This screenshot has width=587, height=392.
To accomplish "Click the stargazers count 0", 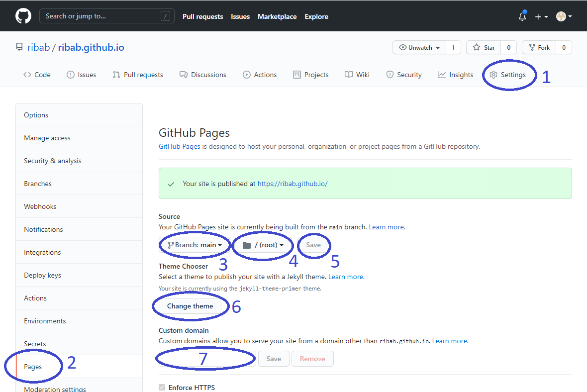I will [x=509, y=48].
